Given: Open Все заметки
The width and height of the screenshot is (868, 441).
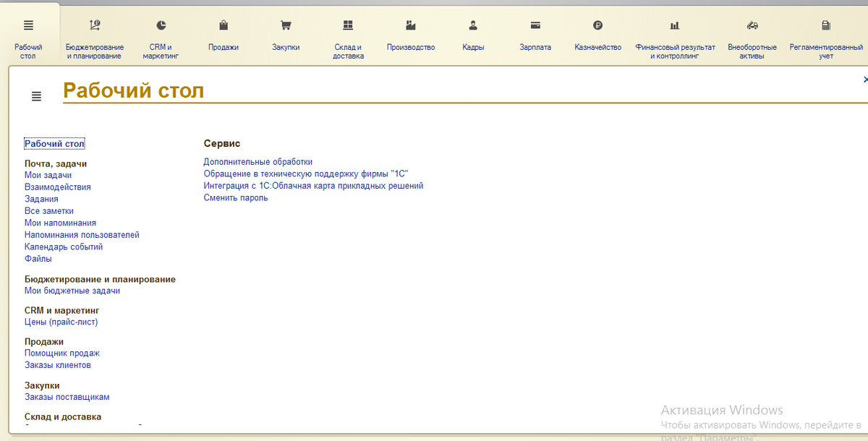Looking at the screenshot, I should 49,211.
